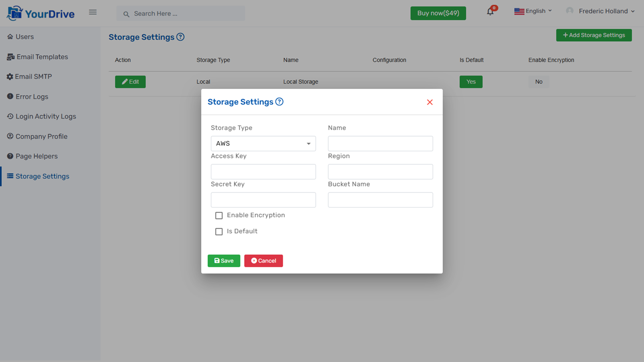This screenshot has width=644, height=362.
Task: Click the Bucket Name input field
Action: coord(380,200)
